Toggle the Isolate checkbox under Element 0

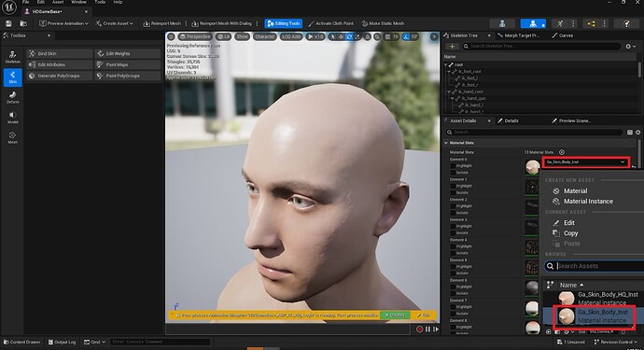(453, 173)
